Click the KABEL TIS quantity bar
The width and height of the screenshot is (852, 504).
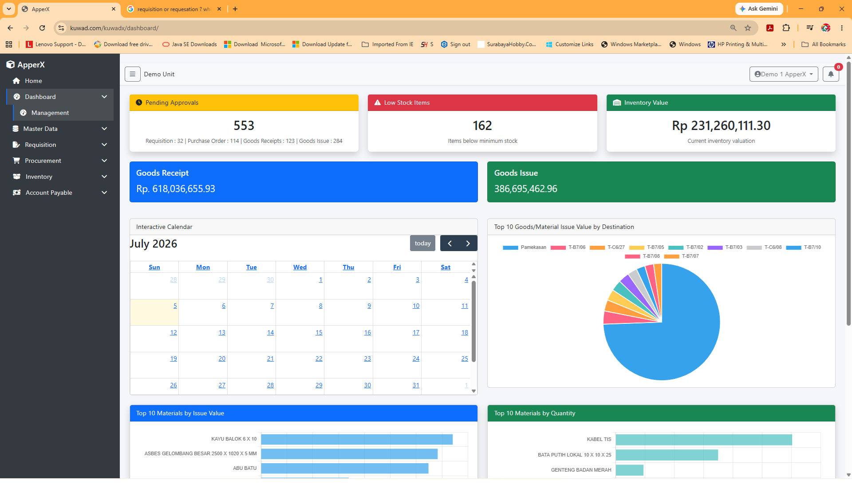point(704,440)
